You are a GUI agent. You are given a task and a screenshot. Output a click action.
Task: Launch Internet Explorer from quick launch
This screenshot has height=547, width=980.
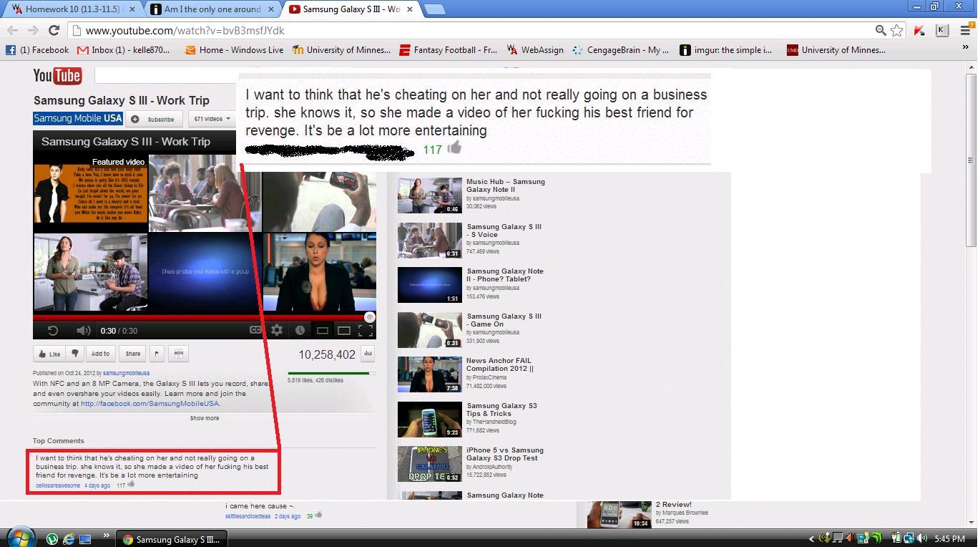(x=69, y=538)
